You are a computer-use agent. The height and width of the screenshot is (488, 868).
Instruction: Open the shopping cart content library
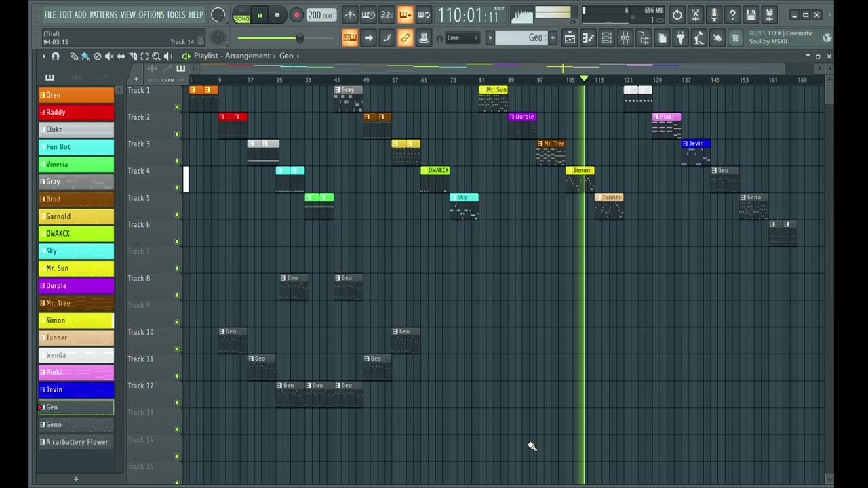tap(735, 38)
